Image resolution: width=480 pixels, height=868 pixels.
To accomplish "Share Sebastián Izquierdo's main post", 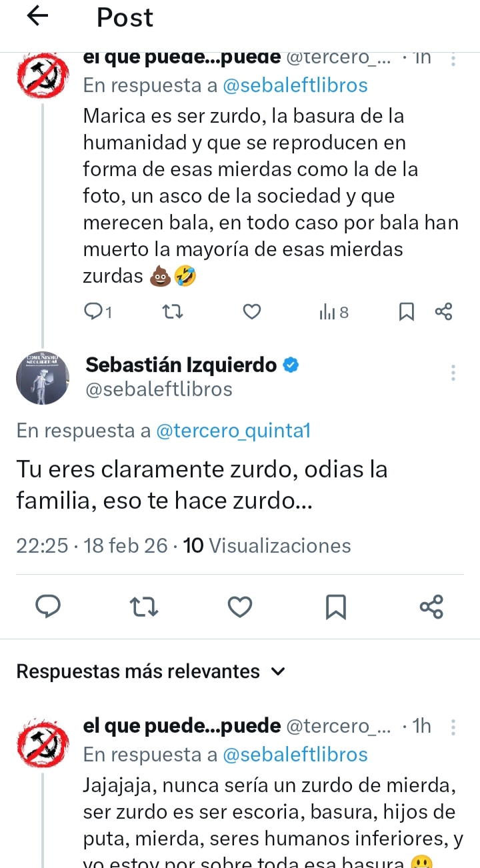I will pyautogui.click(x=431, y=606).
